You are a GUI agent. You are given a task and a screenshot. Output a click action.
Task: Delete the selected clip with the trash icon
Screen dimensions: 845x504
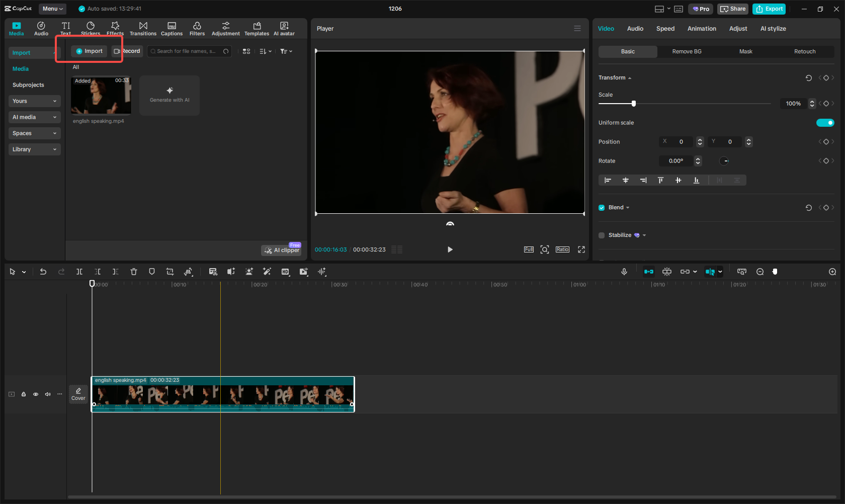133,272
